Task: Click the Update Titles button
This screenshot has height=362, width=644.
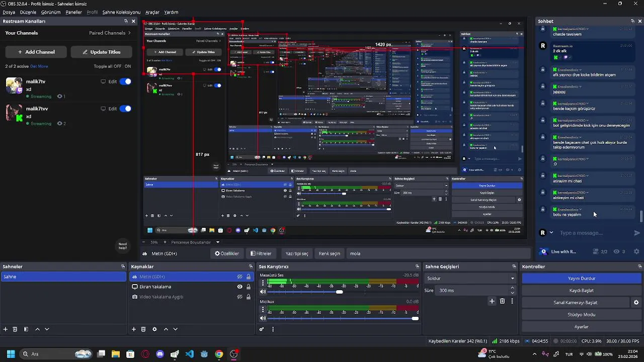Action: 102,52
